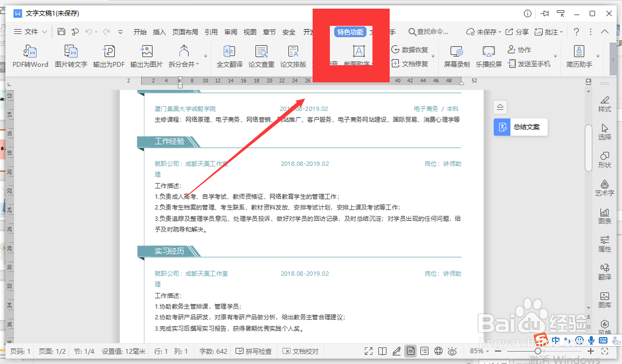Open the 翻译 sidebar tool

click(605, 272)
